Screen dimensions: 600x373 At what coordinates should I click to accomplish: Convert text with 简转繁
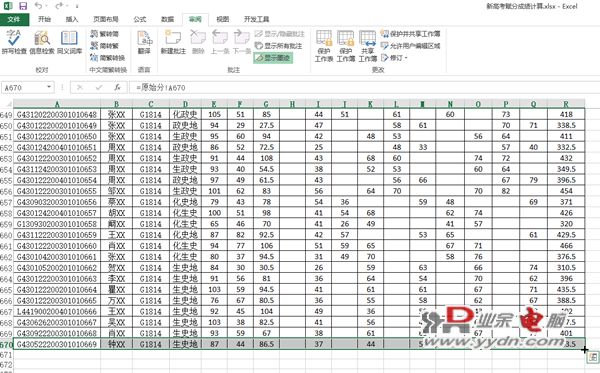[x=104, y=46]
